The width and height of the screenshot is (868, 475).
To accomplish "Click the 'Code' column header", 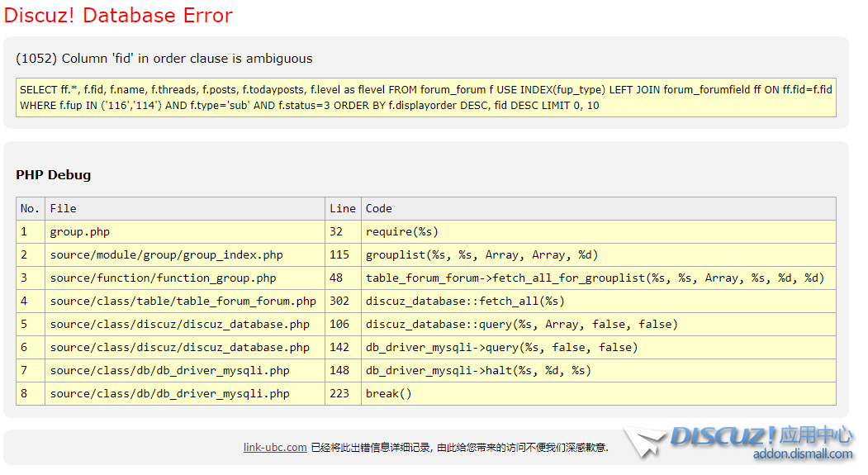I will [599, 209].
